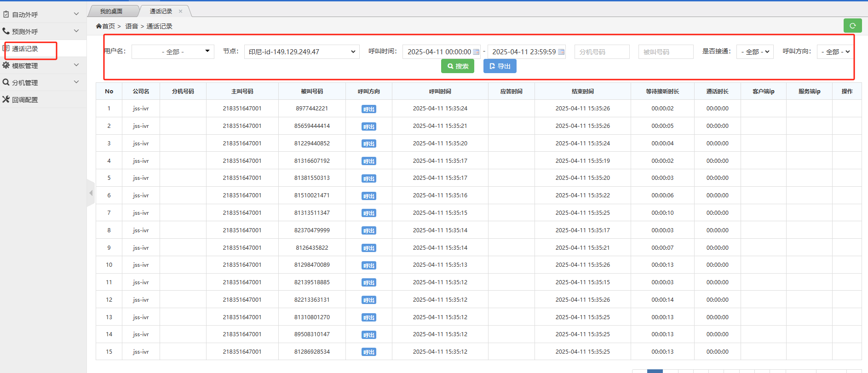Open calendar picker for end call time
Image resolution: width=868 pixels, height=373 pixels.
tap(561, 52)
